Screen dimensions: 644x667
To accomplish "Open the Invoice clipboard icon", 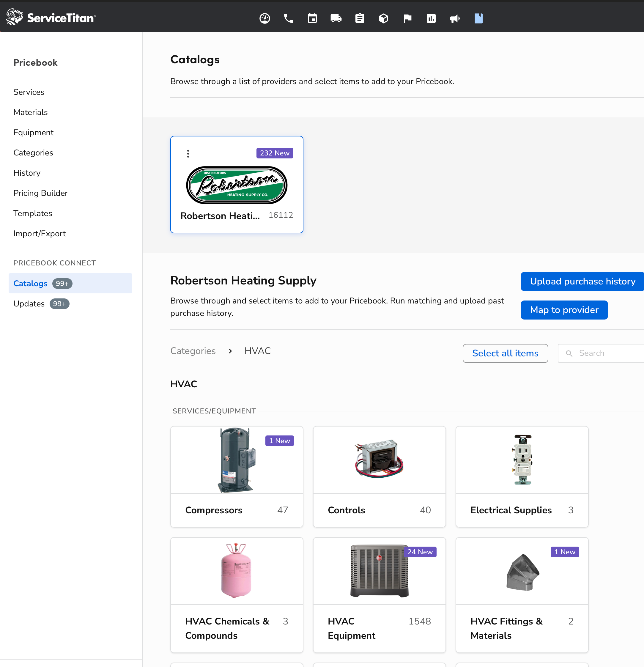I will click(360, 18).
